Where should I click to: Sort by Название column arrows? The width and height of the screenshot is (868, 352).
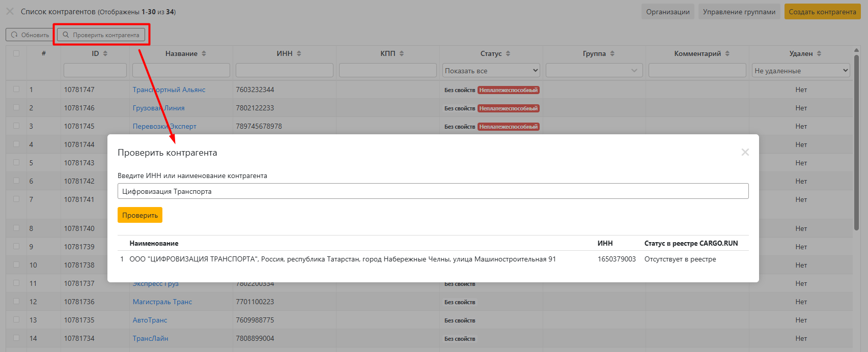point(204,53)
